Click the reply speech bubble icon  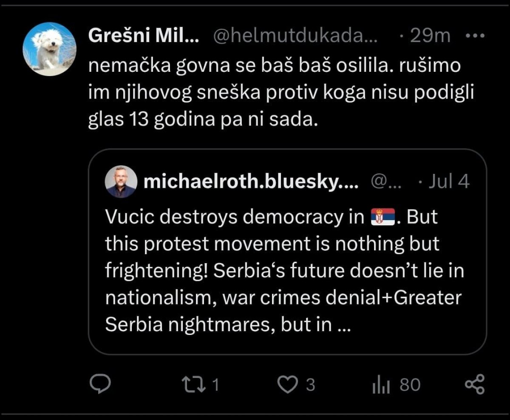pyautogui.click(x=101, y=384)
